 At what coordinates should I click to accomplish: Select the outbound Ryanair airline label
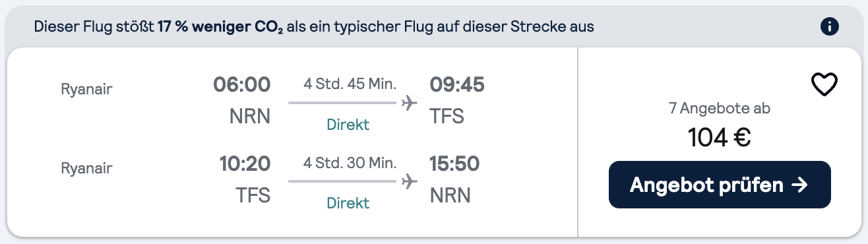[x=86, y=90]
